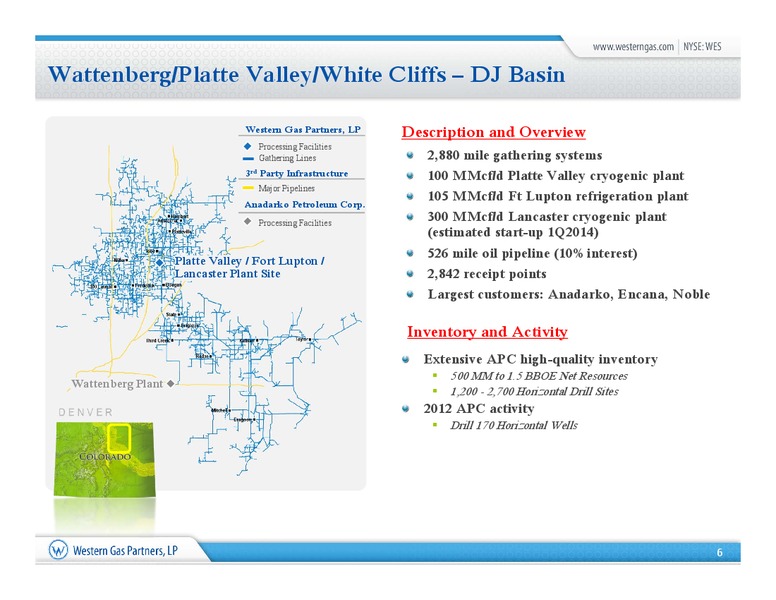The image size is (776, 600).
Task: Click 'Extensive APC high-quality inventory' text
Action: click(540, 359)
